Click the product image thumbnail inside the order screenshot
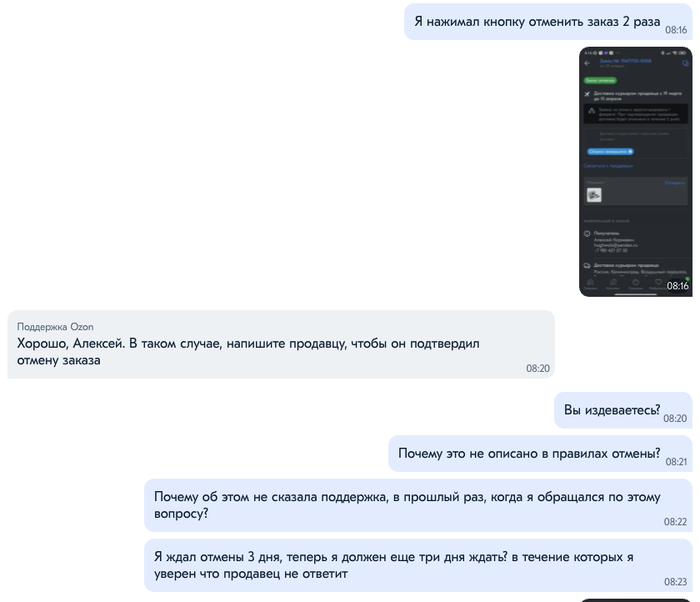The image size is (700, 602). (594, 195)
